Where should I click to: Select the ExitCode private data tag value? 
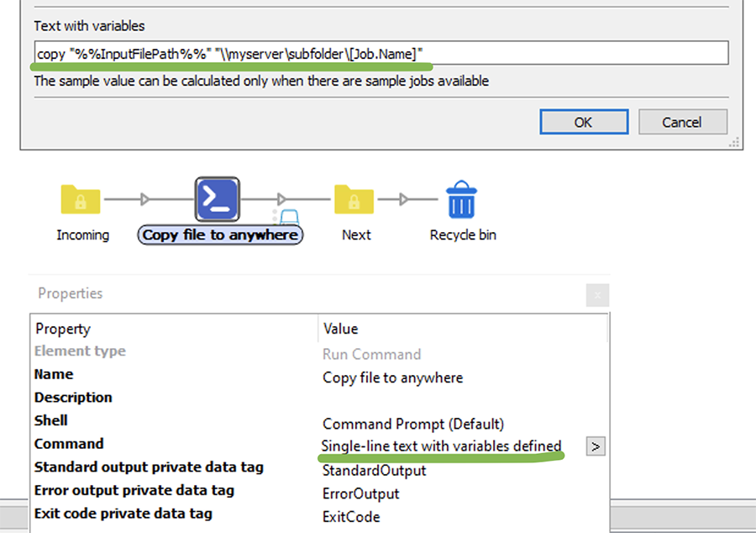point(351,517)
